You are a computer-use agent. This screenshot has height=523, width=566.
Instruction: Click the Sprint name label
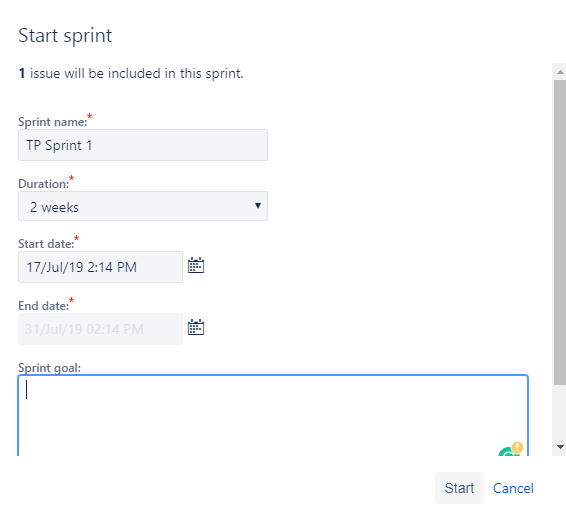(x=53, y=122)
